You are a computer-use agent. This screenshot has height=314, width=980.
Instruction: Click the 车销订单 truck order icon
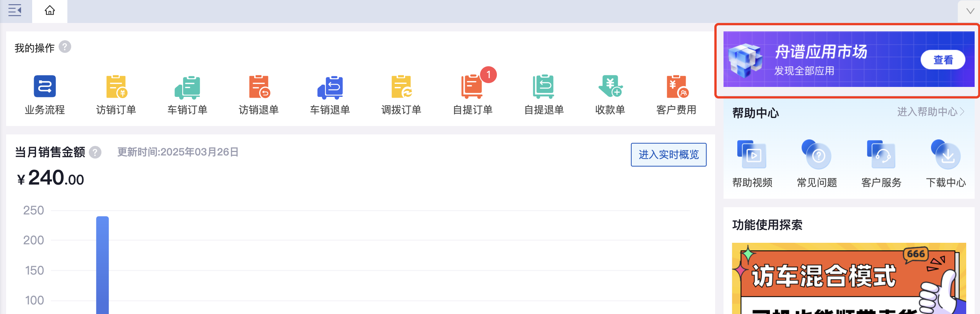click(x=187, y=87)
